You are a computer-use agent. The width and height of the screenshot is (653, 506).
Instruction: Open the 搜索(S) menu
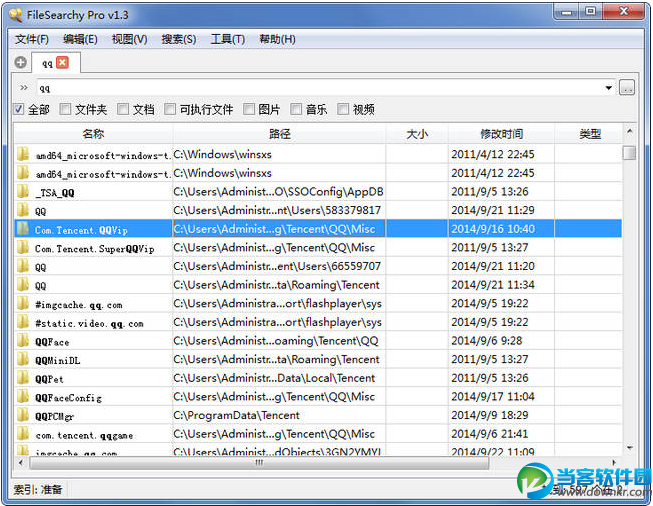click(179, 40)
